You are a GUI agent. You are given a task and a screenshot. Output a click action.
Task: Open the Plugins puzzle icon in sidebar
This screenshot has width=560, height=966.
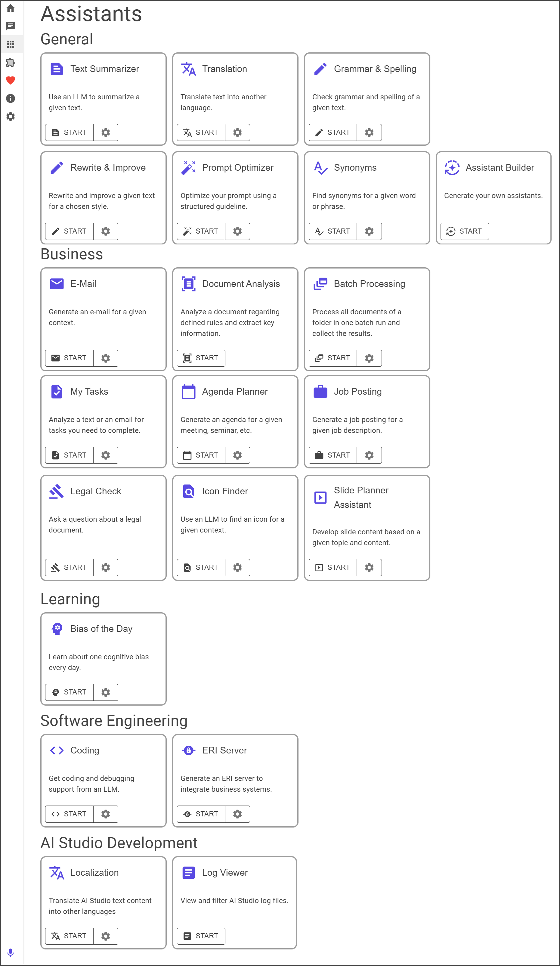tap(11, 62)
